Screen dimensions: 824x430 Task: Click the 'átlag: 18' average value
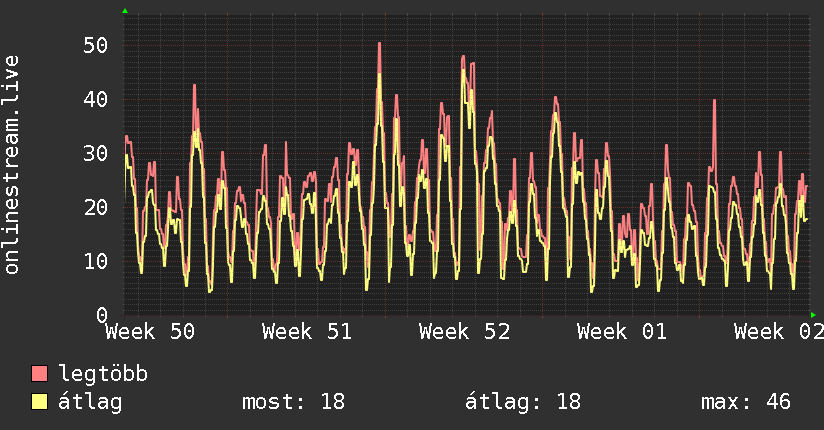(523, 402)
